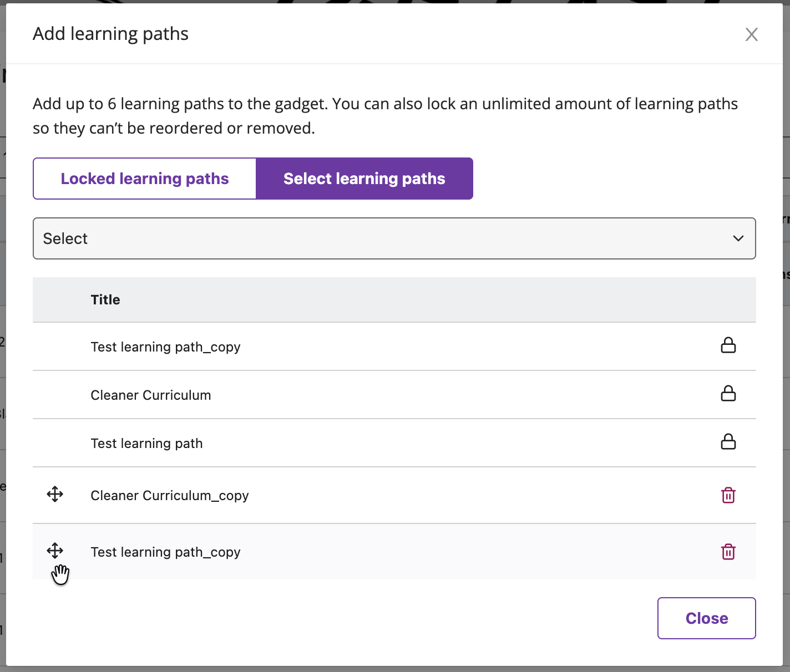Delete Cleaner Curriculum_copy using its trash icon

coord(728,495)
